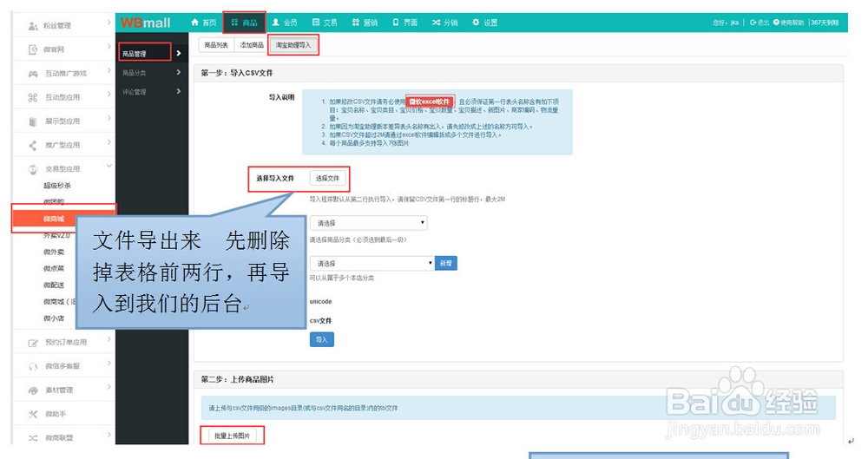The image size is (868, 459).
Task: Click the 退出 logout link
Action: pos(759,23)
